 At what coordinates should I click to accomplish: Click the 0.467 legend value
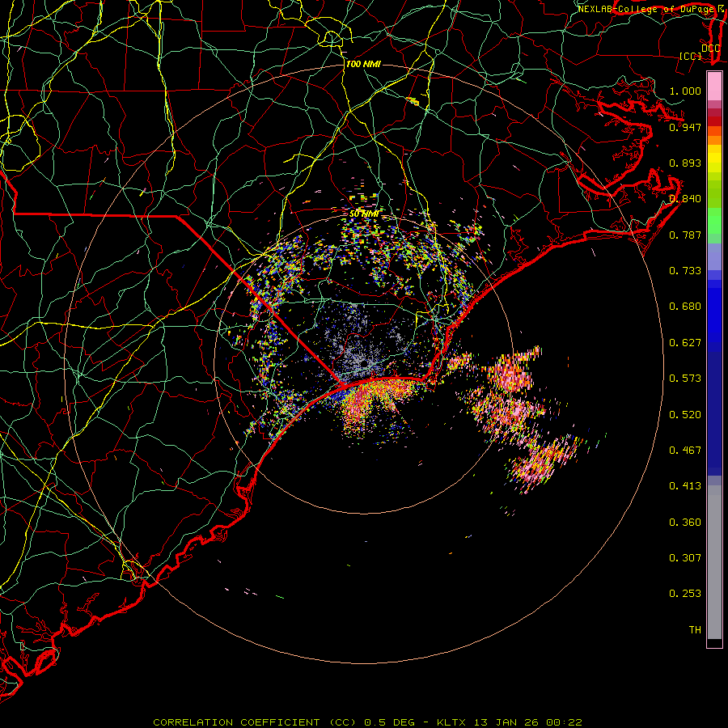[685, 451]
